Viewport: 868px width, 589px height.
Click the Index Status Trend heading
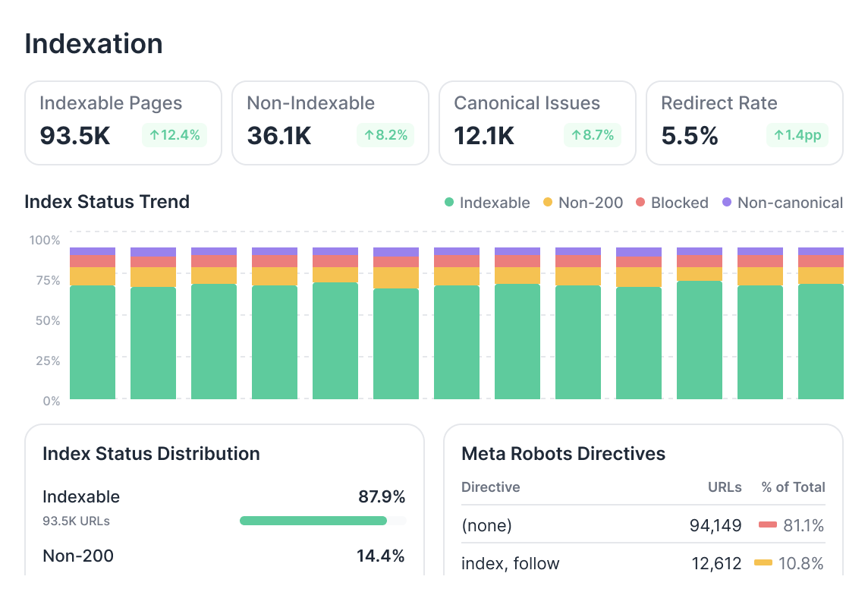point(107,202)
